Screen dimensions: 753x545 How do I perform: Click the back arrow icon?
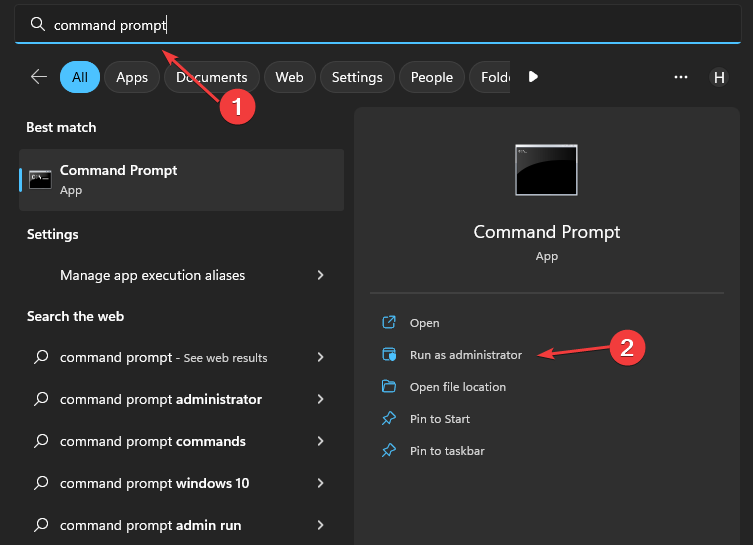tap(39, 77)
